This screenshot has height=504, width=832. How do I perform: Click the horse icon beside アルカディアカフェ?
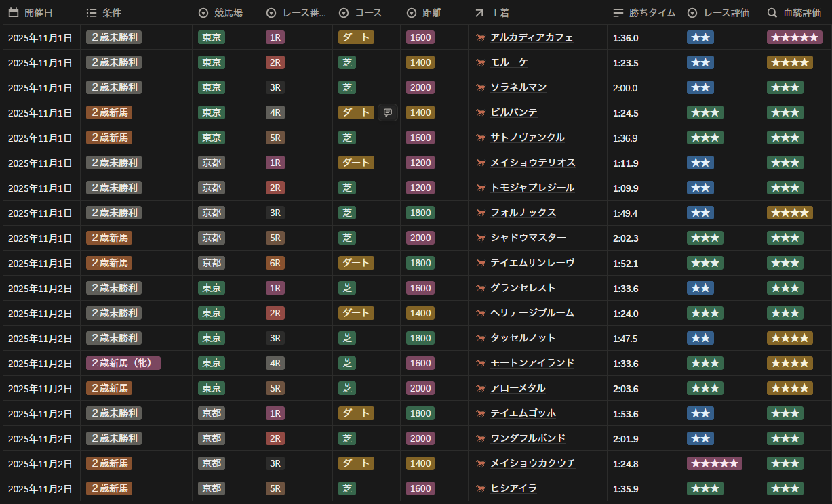point(481,38)
